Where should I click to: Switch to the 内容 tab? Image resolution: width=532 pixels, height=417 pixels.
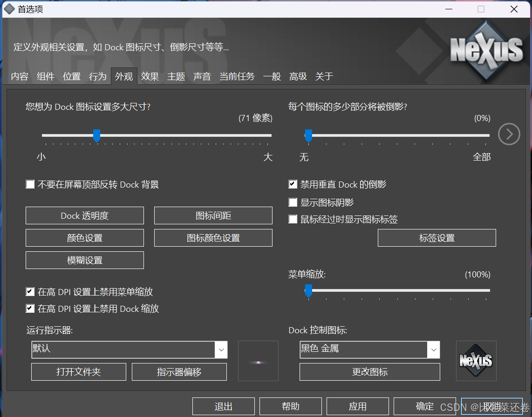tap(20, 76)
